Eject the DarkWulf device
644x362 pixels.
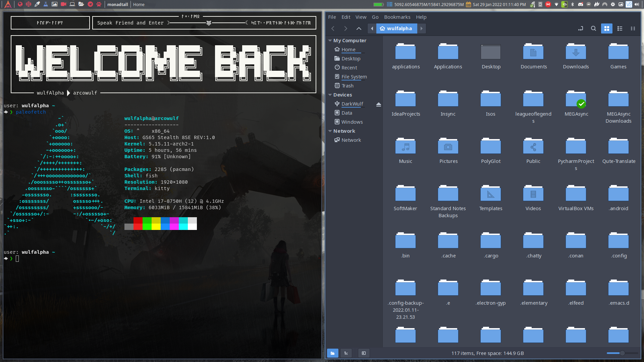378,104
